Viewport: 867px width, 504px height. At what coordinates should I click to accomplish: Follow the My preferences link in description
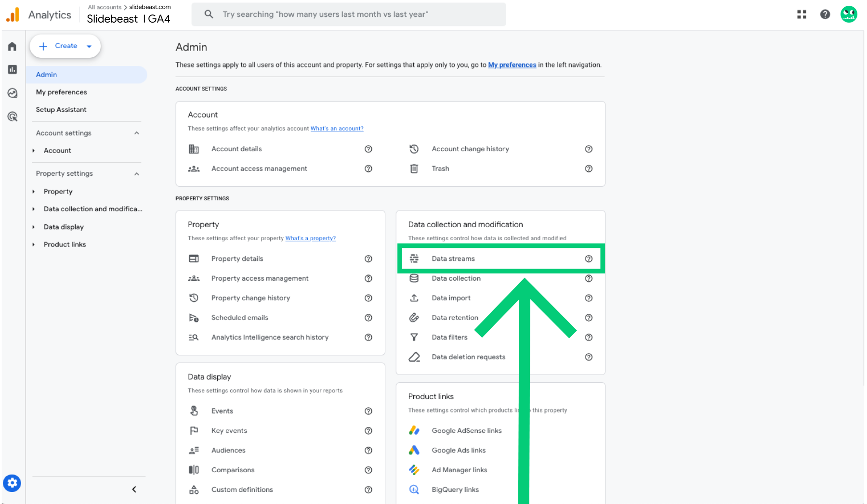tap(512, 65)
